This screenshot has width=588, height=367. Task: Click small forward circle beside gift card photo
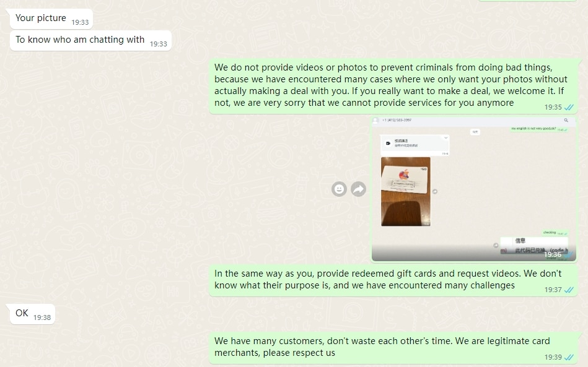pos(435,191)
